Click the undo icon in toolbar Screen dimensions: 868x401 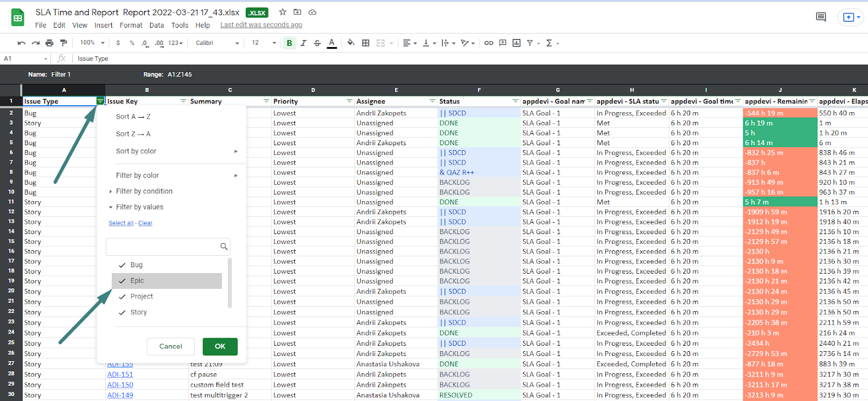(x=21, y=43)
